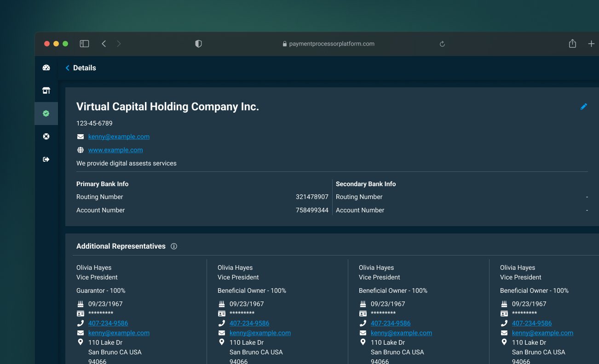599x364 pixels.
Task: Open the support lifebuoy sidebar icon
Action: (46, 136)
